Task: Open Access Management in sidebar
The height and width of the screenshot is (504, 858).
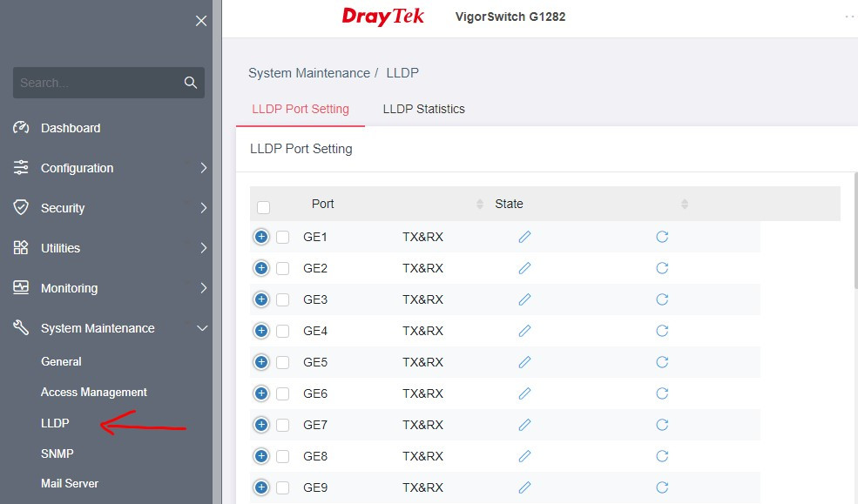Action: (93, 392)
